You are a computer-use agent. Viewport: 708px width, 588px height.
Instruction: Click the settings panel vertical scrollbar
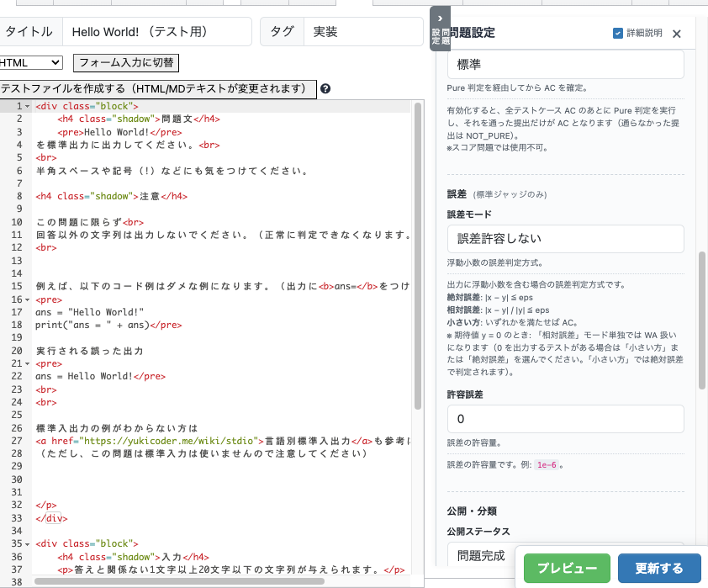pyautogui.click(x=702, y=320)
